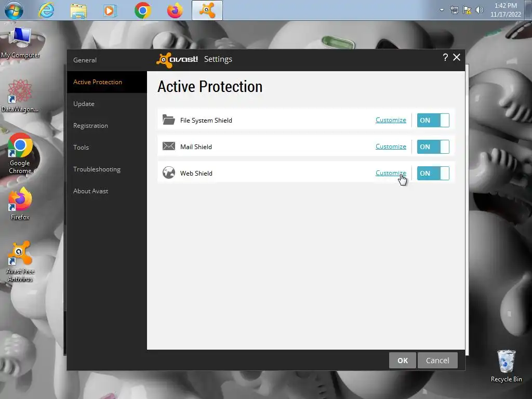Select the Google Chrome desktop shortcut

pyautogui.click(x=20, y=153)
